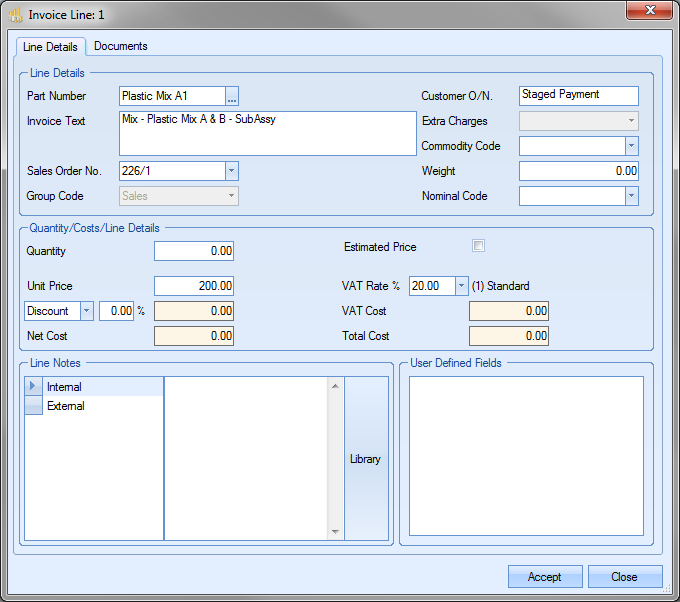Click scroll down arrow in Line Notes
This screenshot has height=602, width=680.
point(335,532)
